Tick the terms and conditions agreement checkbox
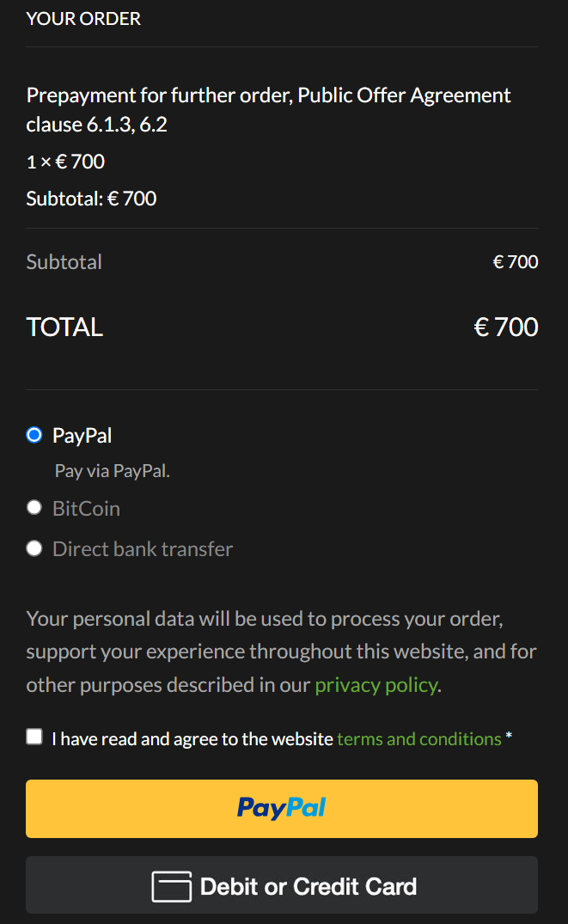The image size is (568, 924). [34, 737]
